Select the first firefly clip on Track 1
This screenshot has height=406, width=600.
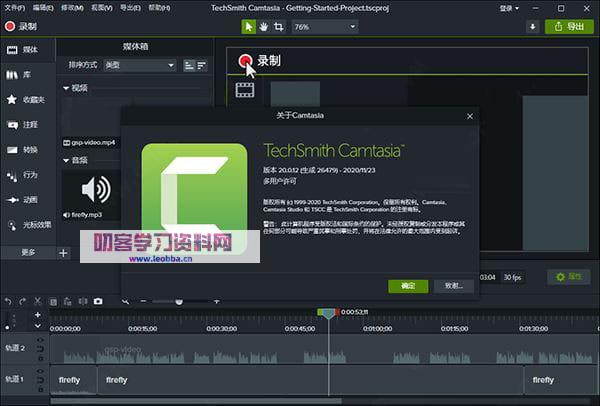[x=73, y=380]
